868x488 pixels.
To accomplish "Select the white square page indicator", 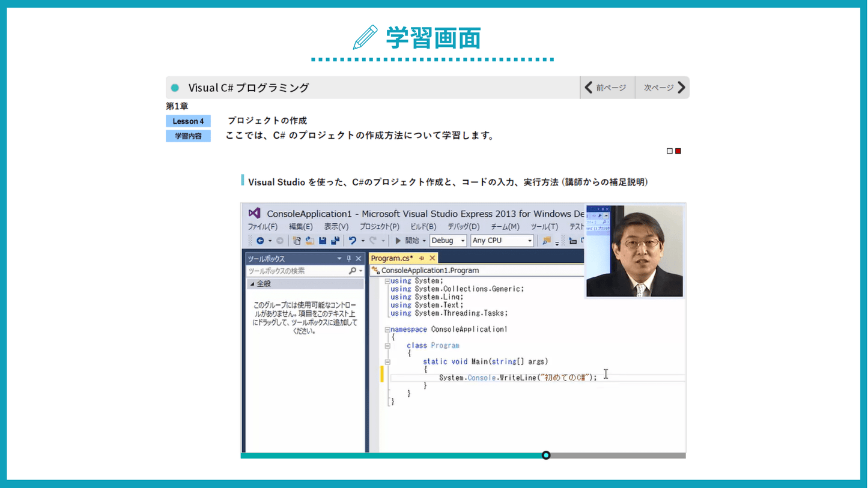I will point(670,151).
